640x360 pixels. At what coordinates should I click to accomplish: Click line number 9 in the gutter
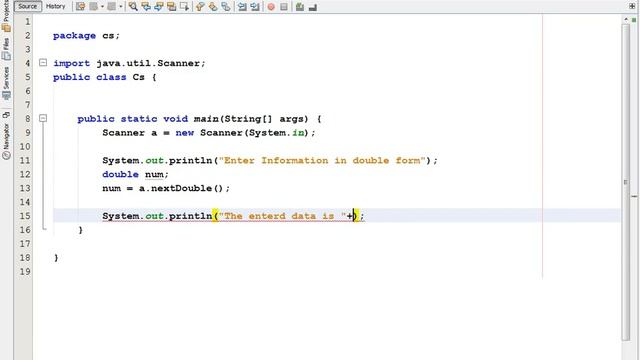coord(27,133)
